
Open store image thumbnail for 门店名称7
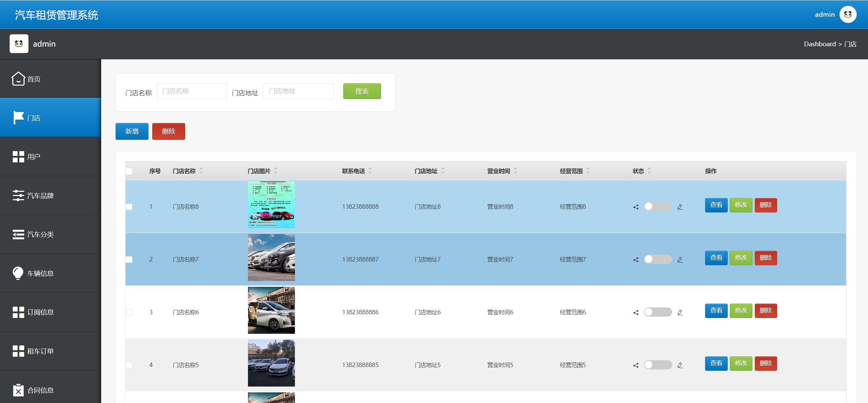(271, 257)
